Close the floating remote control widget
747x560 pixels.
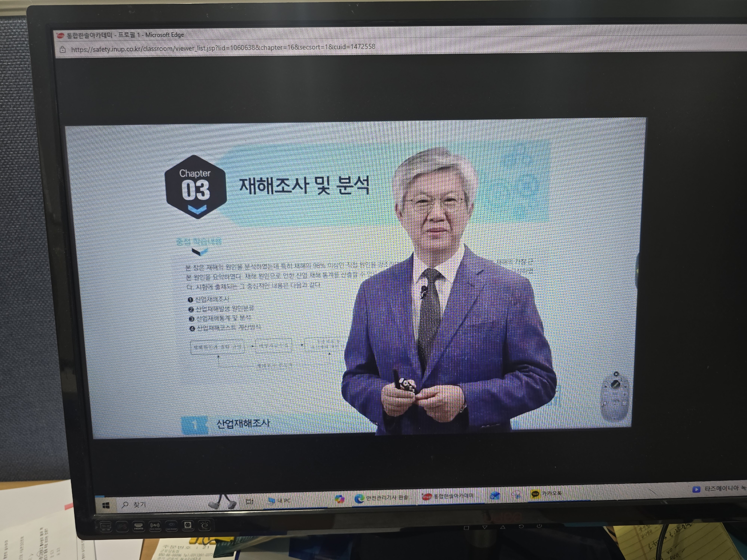coord(616,374)
